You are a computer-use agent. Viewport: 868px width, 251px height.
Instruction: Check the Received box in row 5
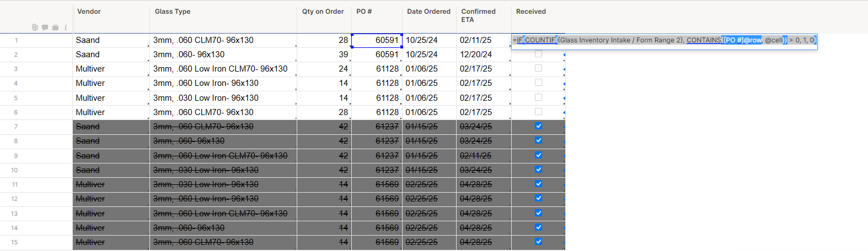point(539,97)
